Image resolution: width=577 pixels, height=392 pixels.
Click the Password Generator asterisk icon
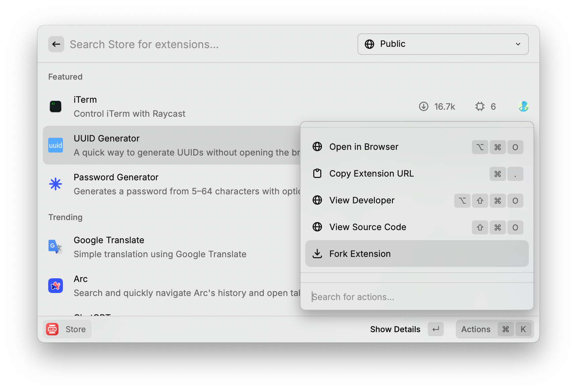(56, 184)
